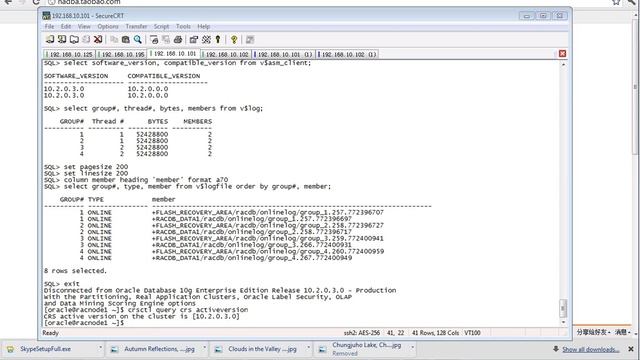
Task: Select the active 192.168.10.101 session tab
Action: tap(173, 53)
